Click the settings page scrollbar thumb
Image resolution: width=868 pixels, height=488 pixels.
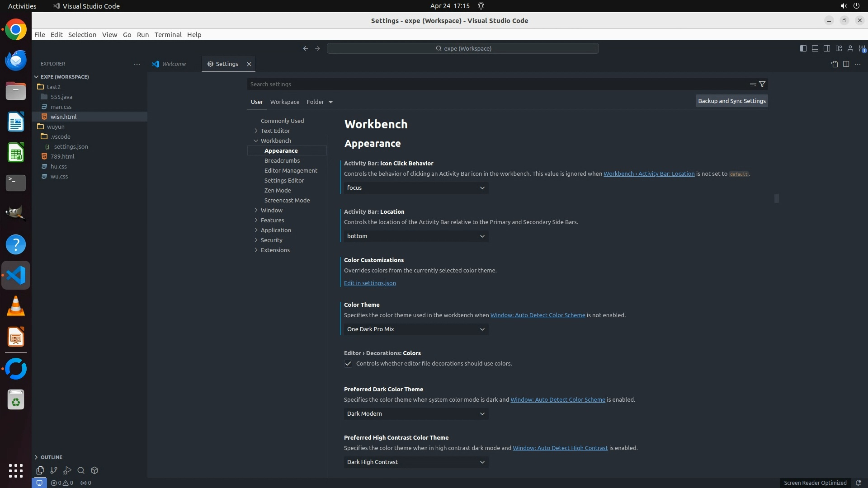coord(777,198)
